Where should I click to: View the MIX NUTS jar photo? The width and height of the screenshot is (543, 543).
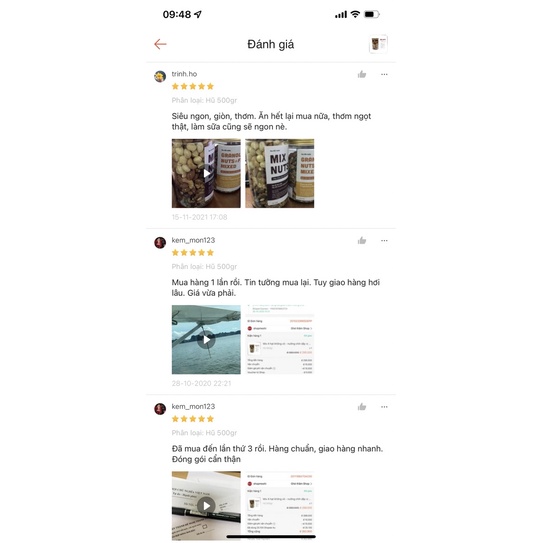coord(279,173)
